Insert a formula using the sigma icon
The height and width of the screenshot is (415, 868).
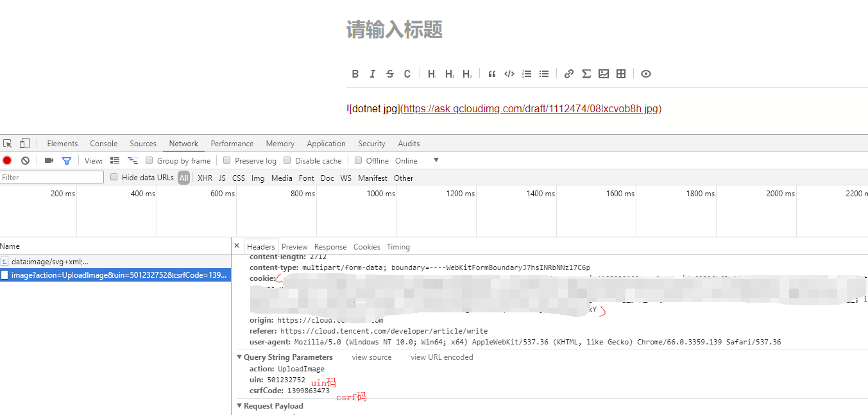click(x=586, y=74)
